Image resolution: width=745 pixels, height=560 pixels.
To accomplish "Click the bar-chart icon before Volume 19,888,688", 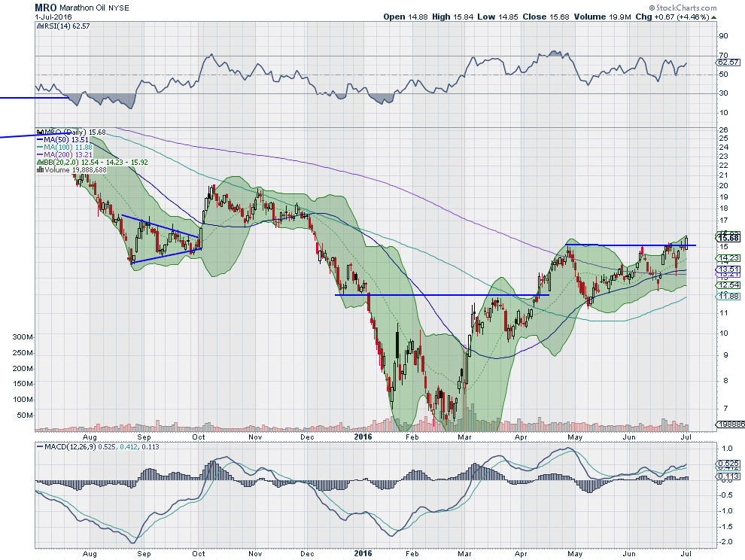I will [x=40, y=169].
